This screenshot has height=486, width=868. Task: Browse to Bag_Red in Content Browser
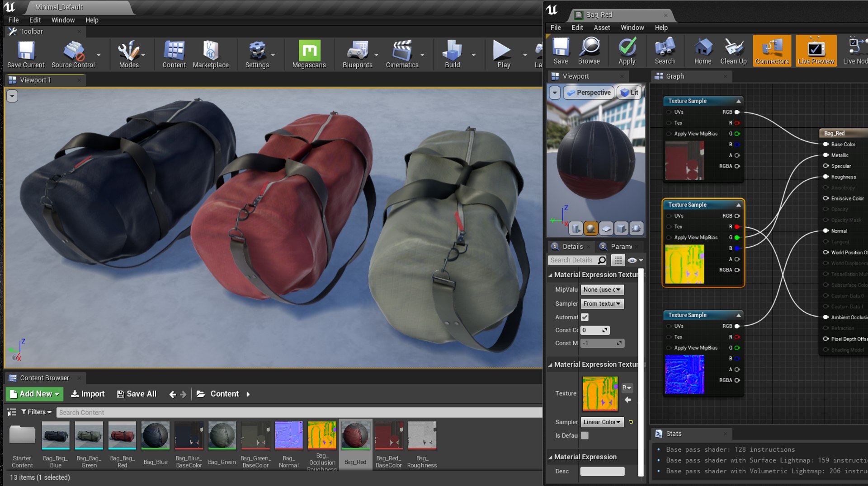[589, 51]
